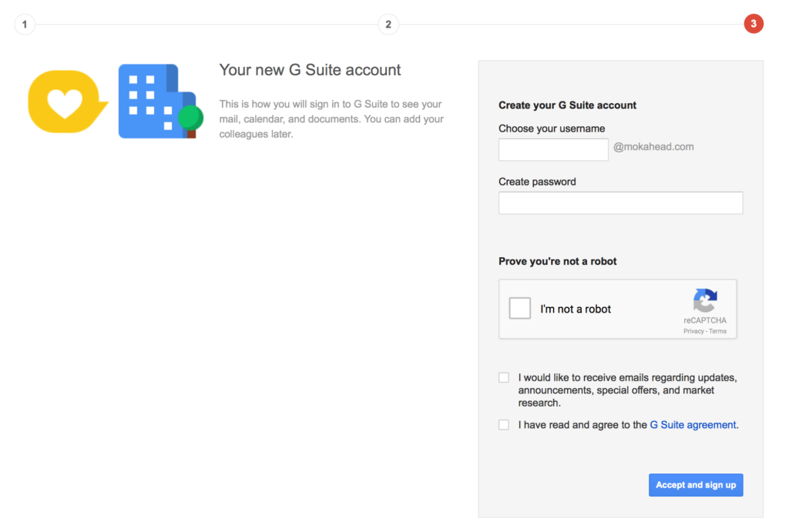Viewport: 789px width, 532px height.
Task: Click the blue office building icon
Action: (160, 101)
